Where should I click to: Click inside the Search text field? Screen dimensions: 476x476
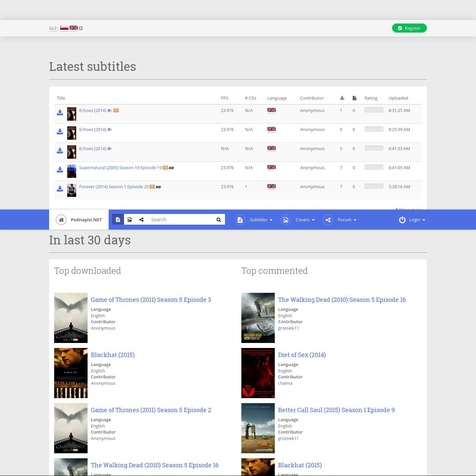point(180,220)
